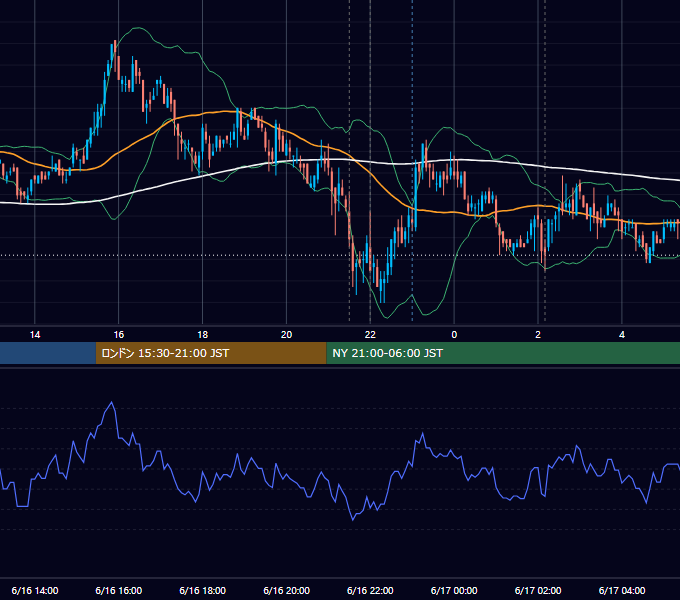Click the 2 hour label on price chart axis

(538, 335)
